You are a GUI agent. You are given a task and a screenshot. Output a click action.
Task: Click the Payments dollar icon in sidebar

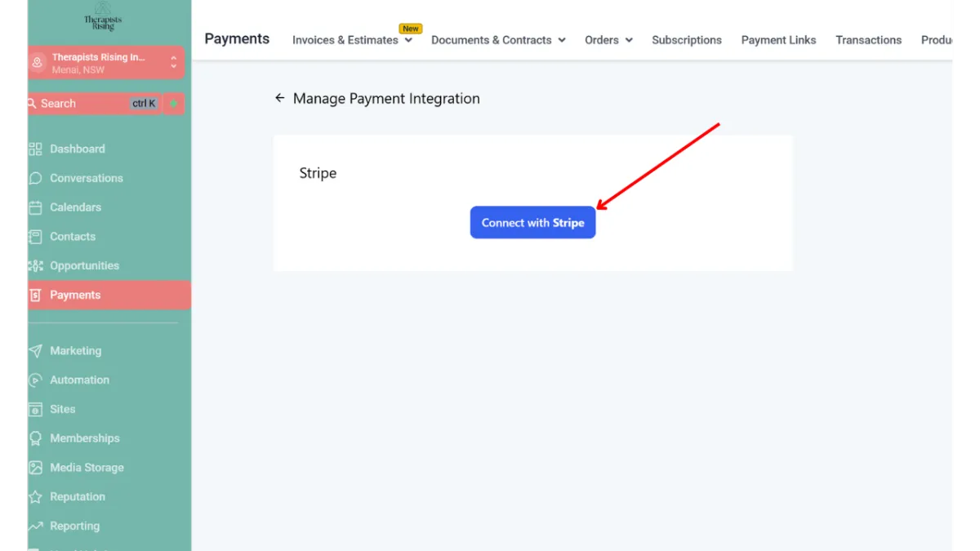click(x=35, y=295)
